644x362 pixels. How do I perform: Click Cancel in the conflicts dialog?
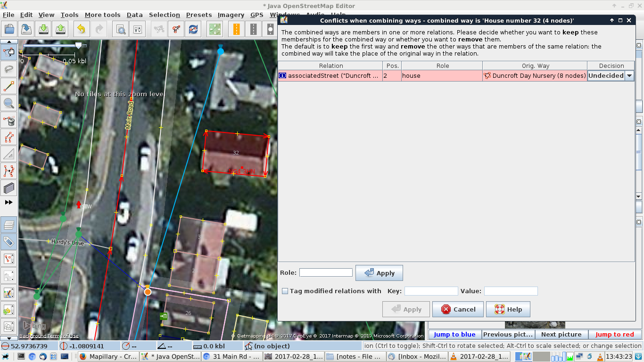point(458,309)
